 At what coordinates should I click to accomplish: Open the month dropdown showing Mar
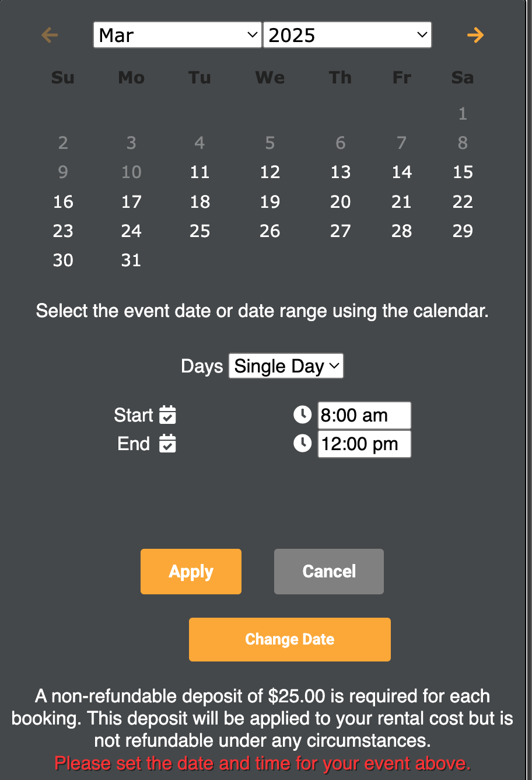coord(177,35)
